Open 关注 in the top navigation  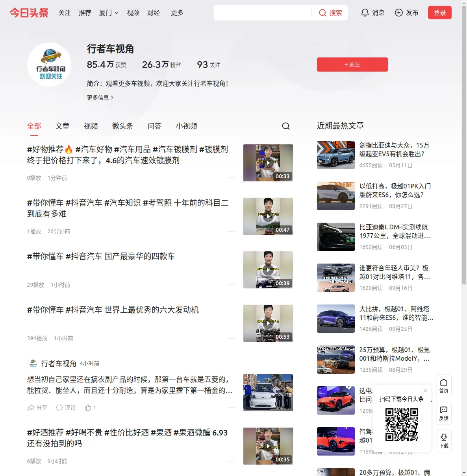[x=65, y=13]
